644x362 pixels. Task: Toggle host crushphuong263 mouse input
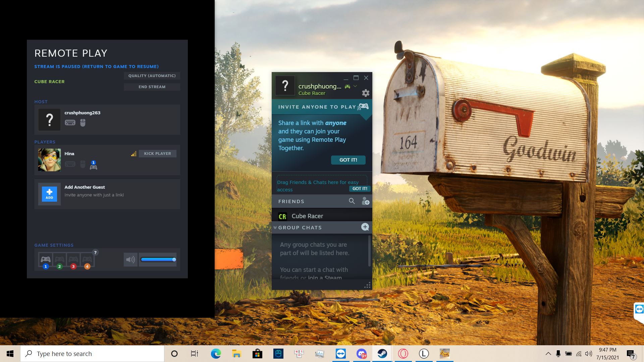coord(83,123)
